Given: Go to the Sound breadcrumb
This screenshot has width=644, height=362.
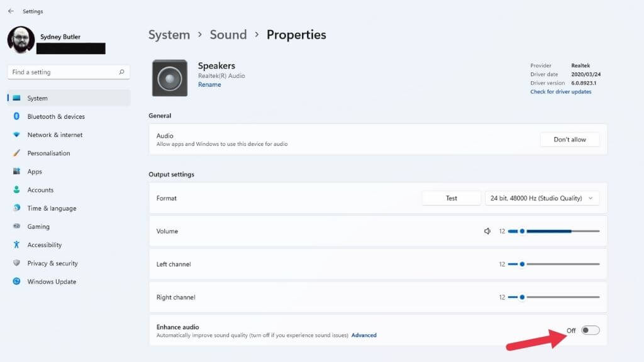Looking at the screenshot, I should 228,35.
